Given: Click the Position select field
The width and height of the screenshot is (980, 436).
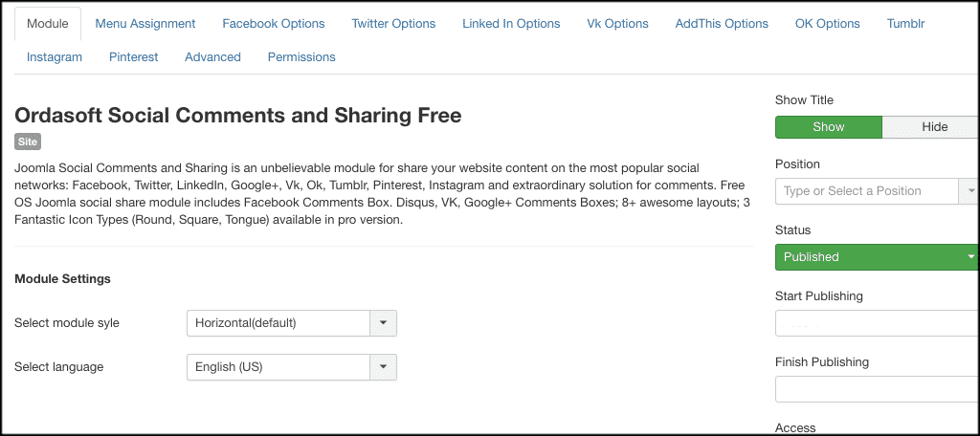Looking at the screenshot, I should (867, 191).
